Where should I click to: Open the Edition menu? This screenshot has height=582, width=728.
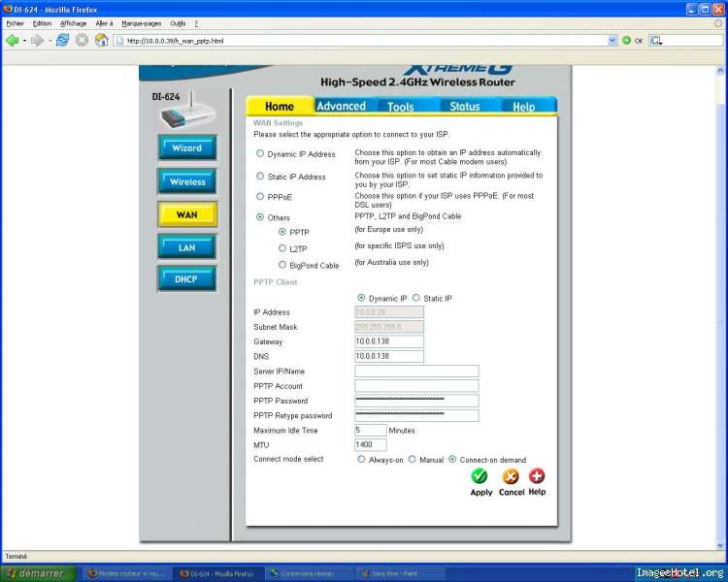click(42, 23)
